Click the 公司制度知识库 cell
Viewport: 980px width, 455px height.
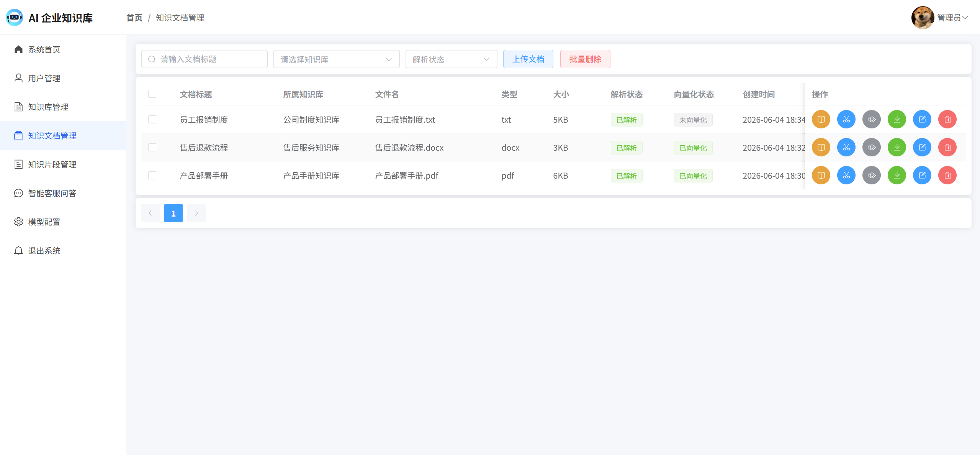(x=311, y=120)
